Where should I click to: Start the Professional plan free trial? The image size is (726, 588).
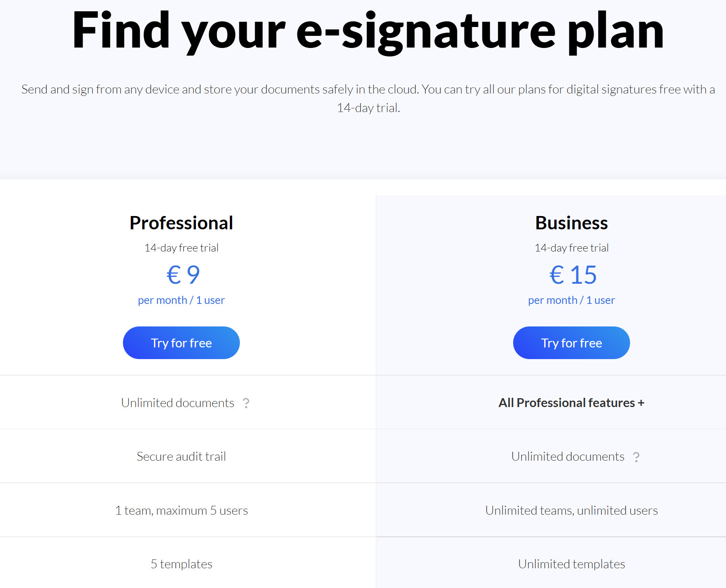click(x=181, y=343)
